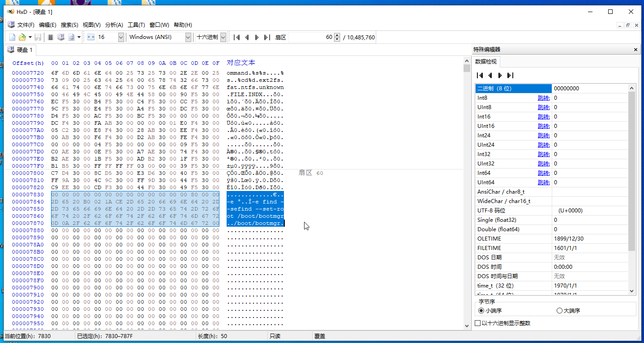The width and height of the screenshot is (644, 343).
Task: Select the 数据检视 tab
Action: click(x=486, y=62)
